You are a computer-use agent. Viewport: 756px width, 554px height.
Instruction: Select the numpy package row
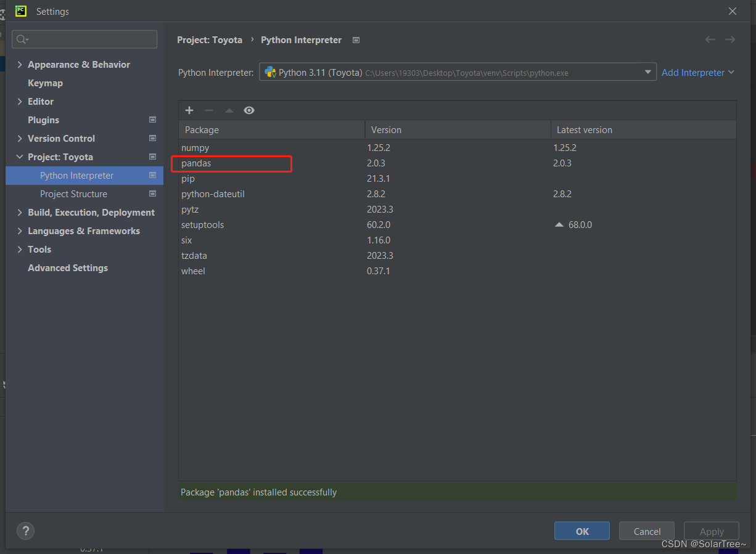pyautogui.click(x=458, y=148)
